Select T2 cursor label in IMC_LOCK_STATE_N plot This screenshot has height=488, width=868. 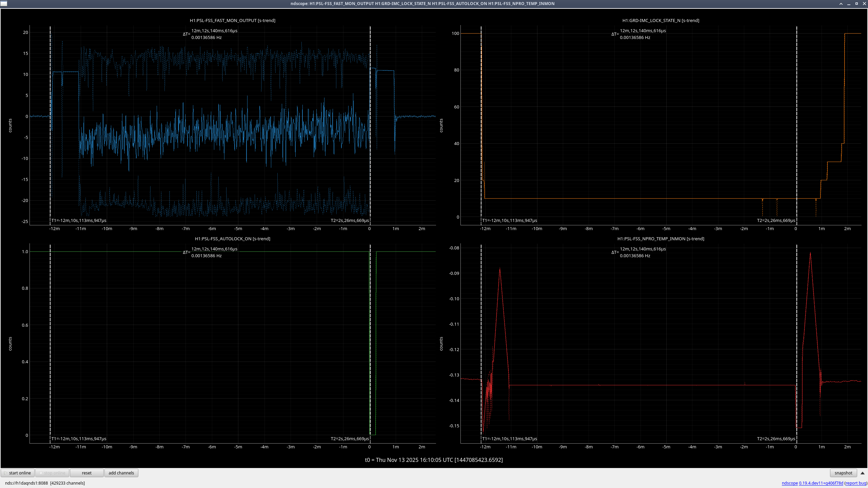tap(776, 220)
